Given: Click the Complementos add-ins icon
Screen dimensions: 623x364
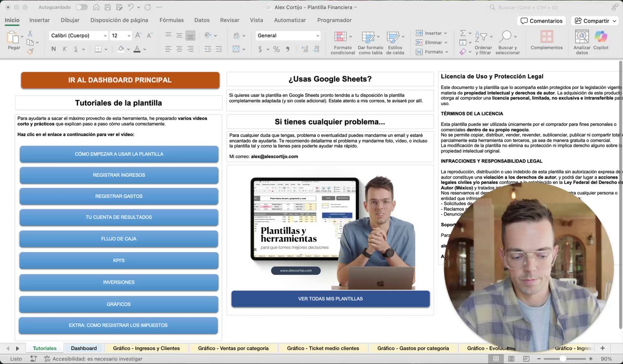Looking at the screenshot, I should pos(547,37).
